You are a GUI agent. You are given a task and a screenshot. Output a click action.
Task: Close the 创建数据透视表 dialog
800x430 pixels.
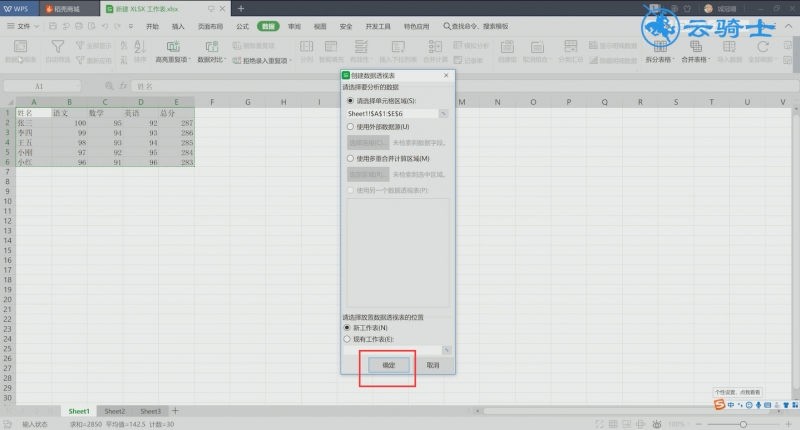(446, 75)
